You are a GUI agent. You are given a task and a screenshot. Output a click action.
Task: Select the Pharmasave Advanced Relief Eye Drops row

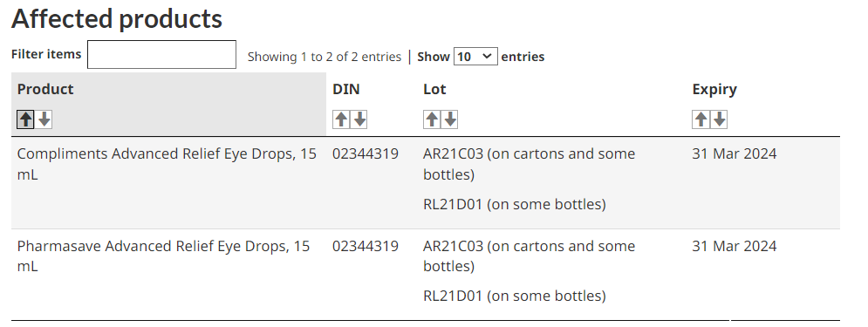pos(425,275)
